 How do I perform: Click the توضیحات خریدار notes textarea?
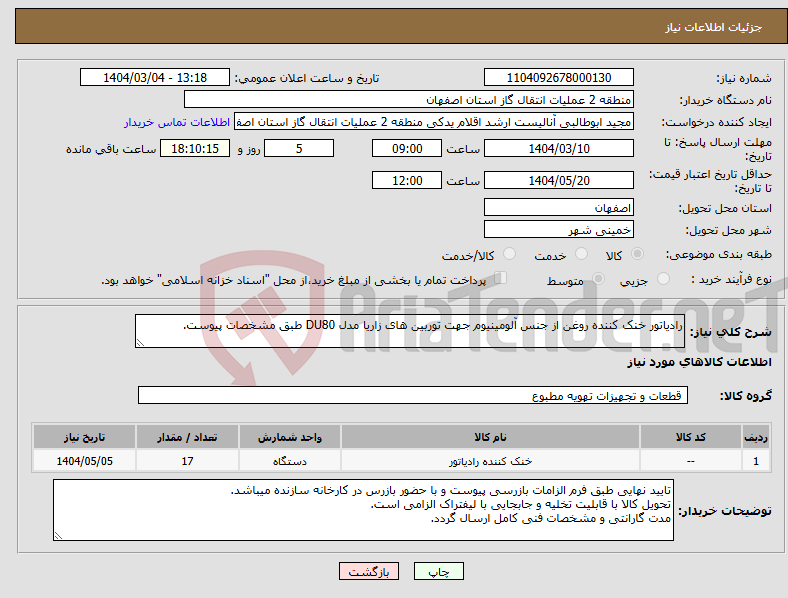click(363, 510)
